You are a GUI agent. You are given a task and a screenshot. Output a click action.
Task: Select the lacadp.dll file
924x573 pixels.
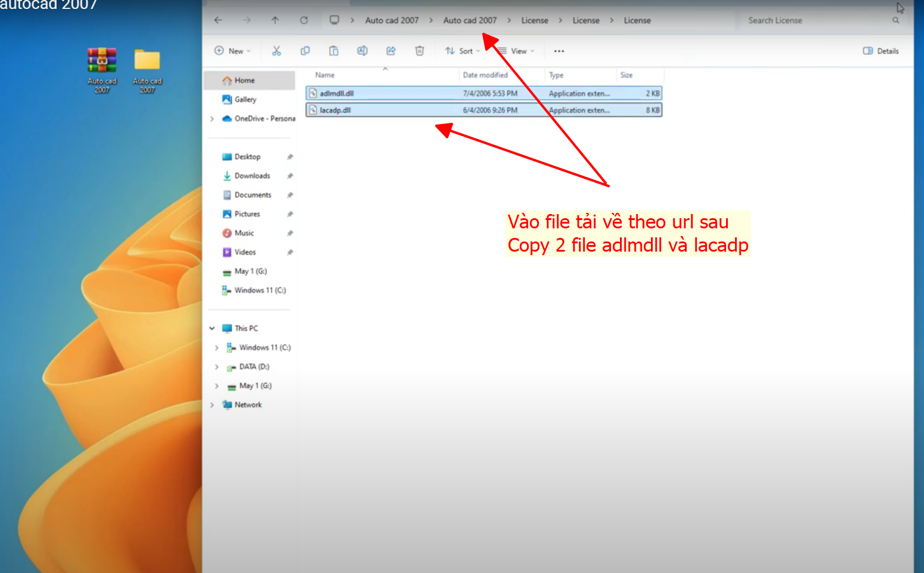[483, 110]
